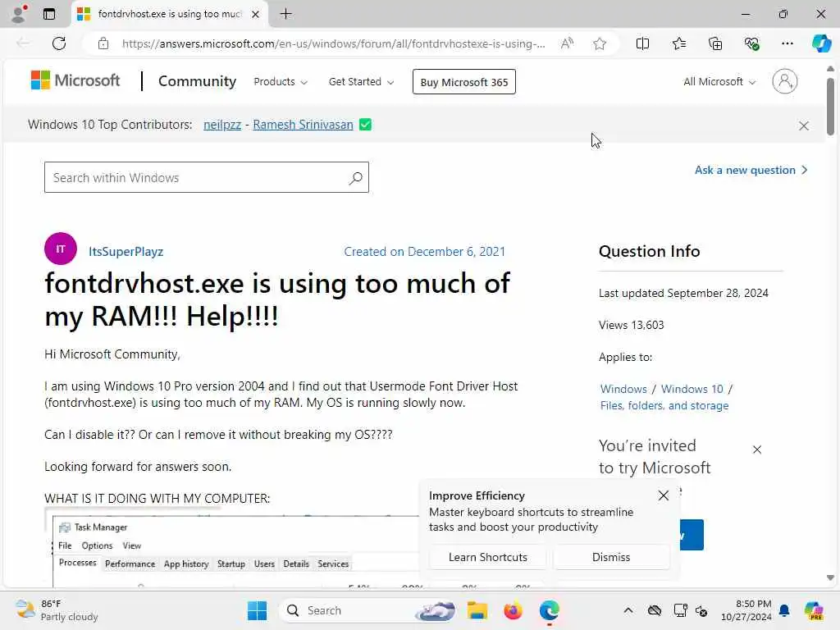
Task: Open the Windows category link
Action: 623,389
